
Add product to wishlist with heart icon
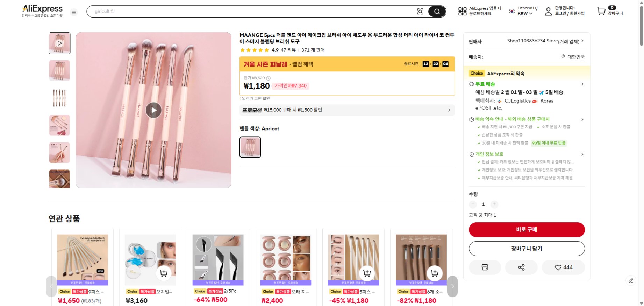pos(563,267)
